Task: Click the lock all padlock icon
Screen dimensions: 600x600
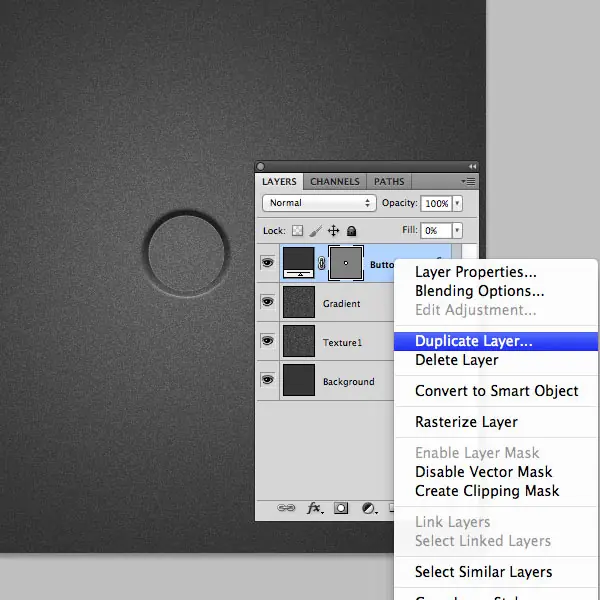Action: click(351, 231)
